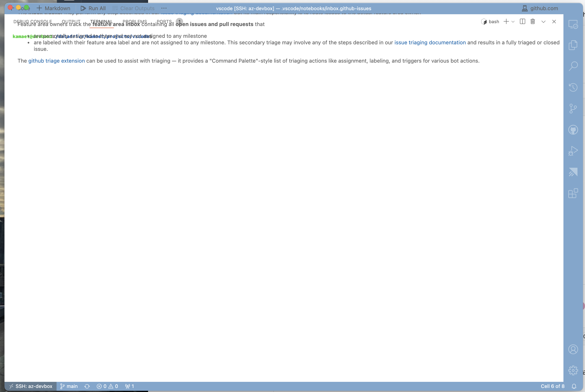Select the main branch indicator

(69, 386)
